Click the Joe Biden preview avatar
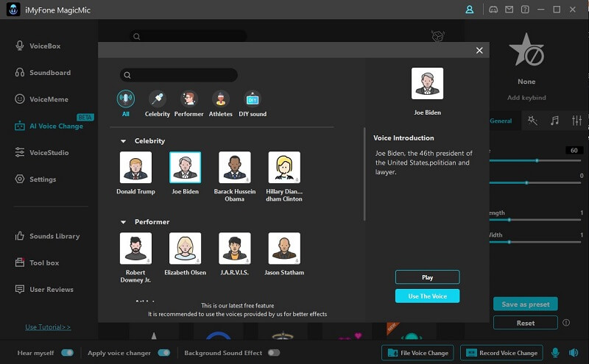Screen dimensions: 589x364 coord(427,83)
